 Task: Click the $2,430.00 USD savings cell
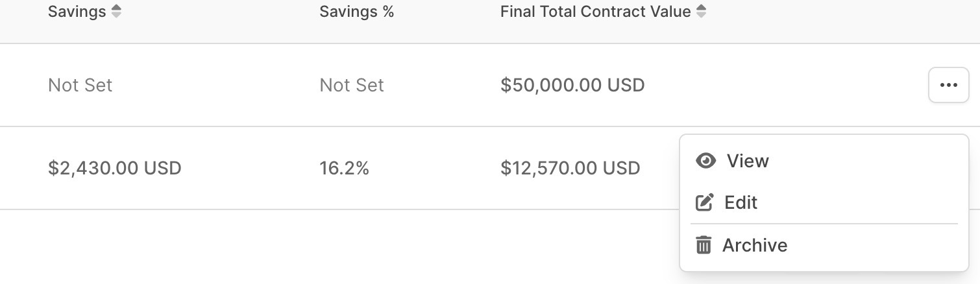click(x=115, y=169)
